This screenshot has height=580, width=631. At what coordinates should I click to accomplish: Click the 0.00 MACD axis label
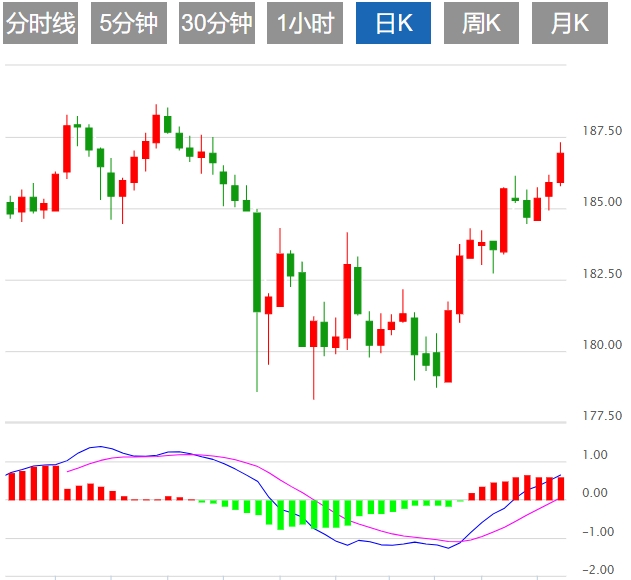point(595,493)
